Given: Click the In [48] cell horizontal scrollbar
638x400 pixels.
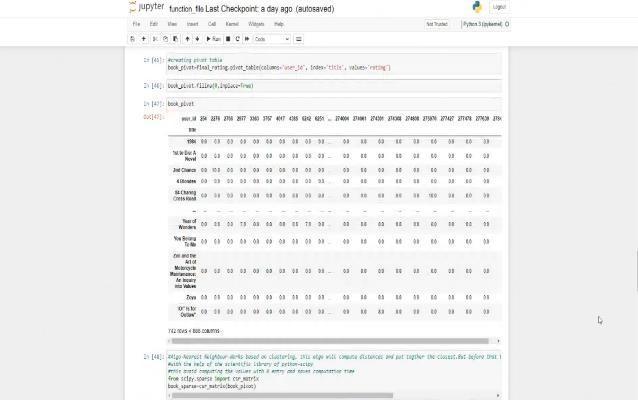Looking at the screenshot, I should pyautogui.click(x=282, y=396).
